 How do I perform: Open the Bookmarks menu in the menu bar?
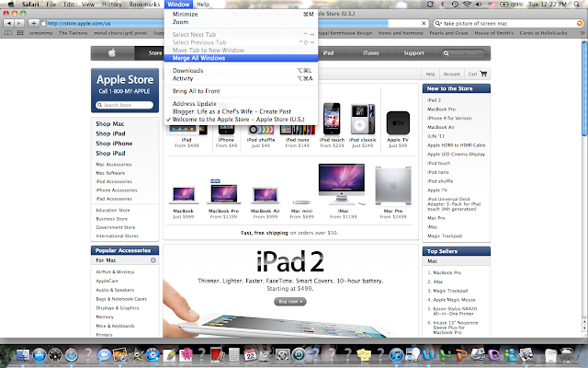tap(144, 4)
